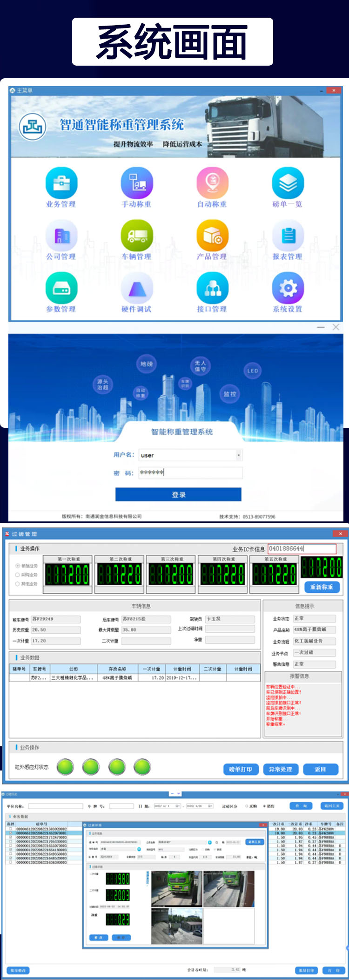Open the top-left green truck camera photo
The width and height of the screenshot is (349, 980).
click(x=177, y=889)
